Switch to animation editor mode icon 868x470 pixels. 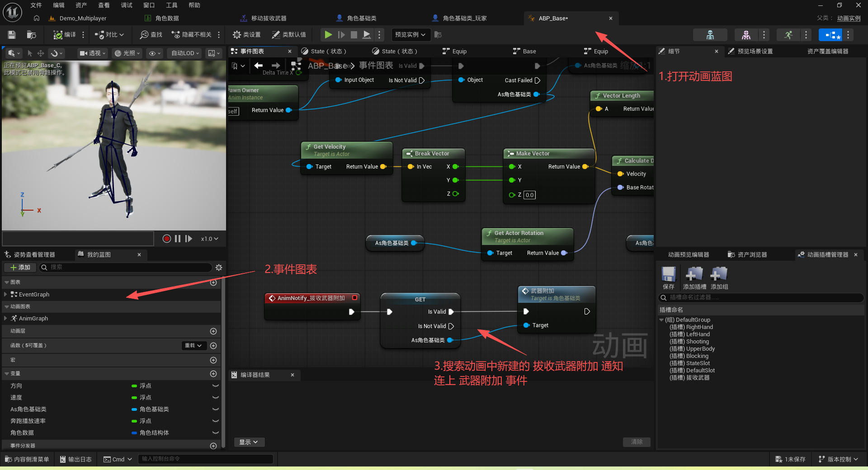(788, 35)
